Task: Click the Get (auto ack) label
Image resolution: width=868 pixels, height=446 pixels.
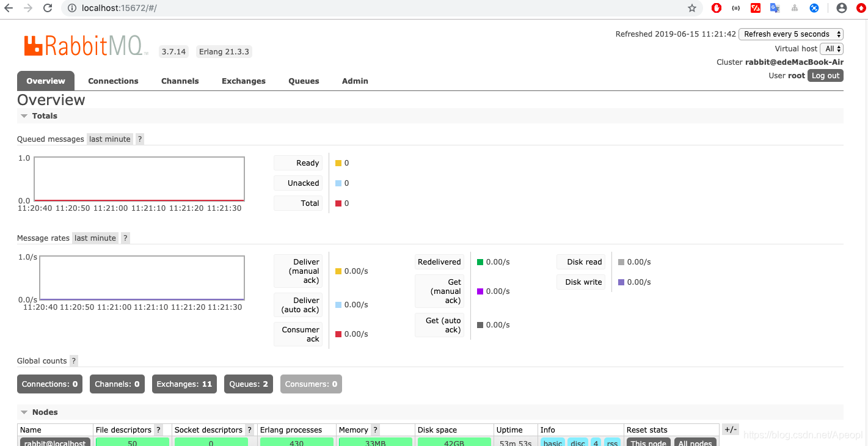Action: click(439, 325)
